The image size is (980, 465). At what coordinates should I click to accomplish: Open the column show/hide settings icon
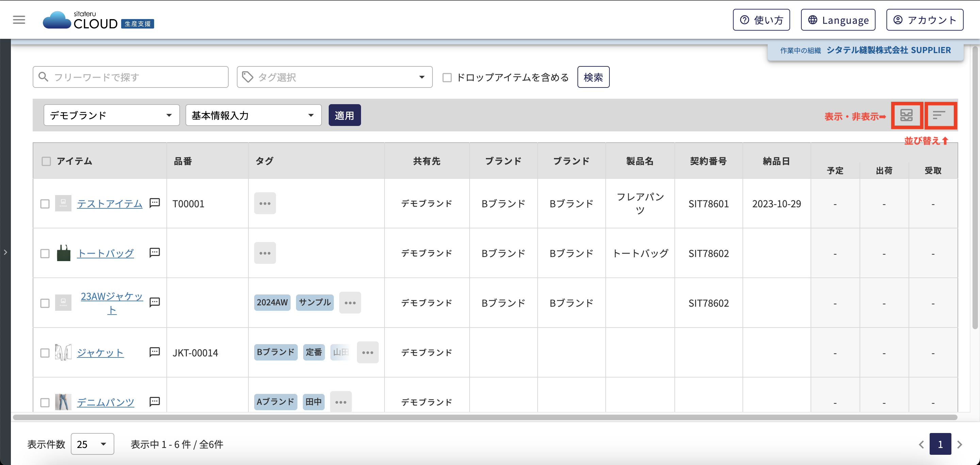(x=906, y=115)
